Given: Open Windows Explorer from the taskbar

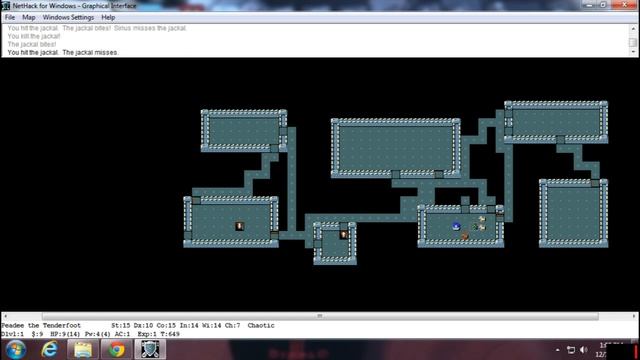Looking at the screenshot, I should point(83,350).
